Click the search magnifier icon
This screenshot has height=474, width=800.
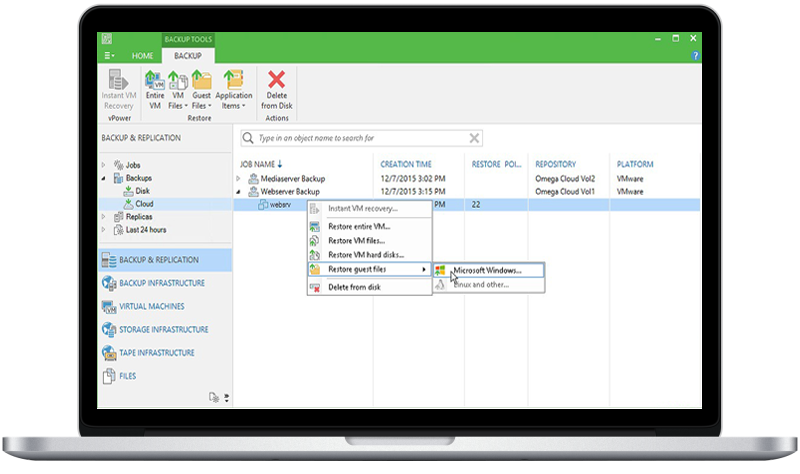(248, 138)
